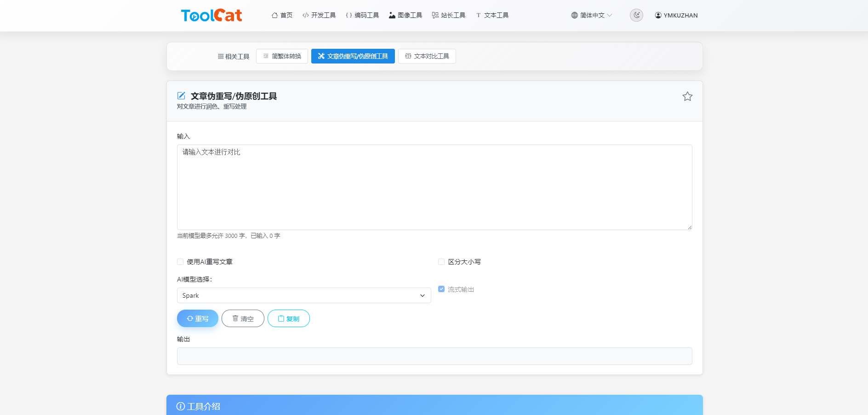Switch to the 简繁体转换 tab
The width and height of the screenshot is (868, 415).
pyautogui.click(x=282, y=56)
